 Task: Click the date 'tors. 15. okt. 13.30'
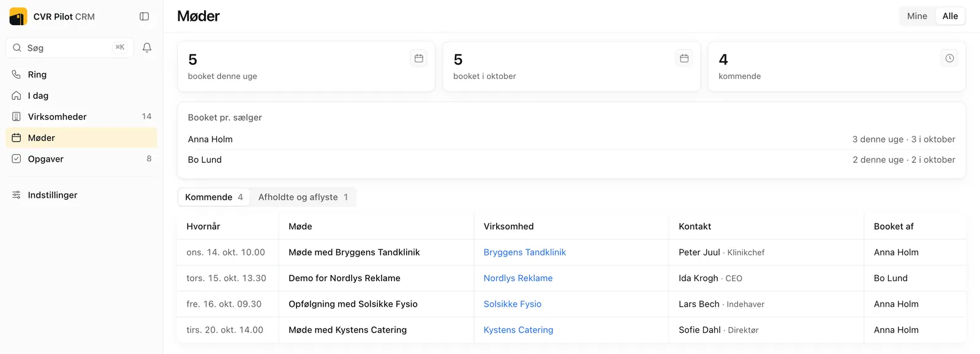click(x=226, y=278)
